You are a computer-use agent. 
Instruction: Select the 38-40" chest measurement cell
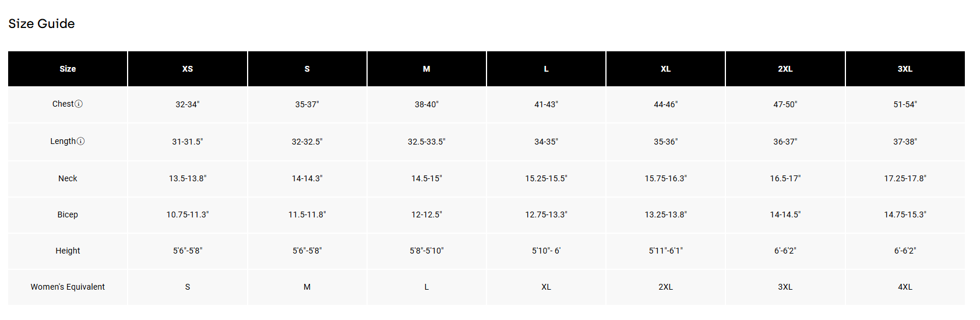point(426,104)
